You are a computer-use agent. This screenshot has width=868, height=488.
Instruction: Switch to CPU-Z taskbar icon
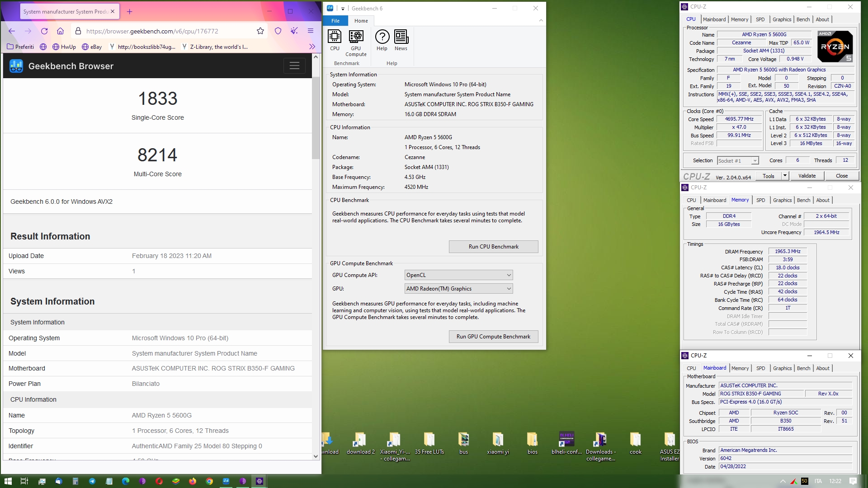pos(259,481)
